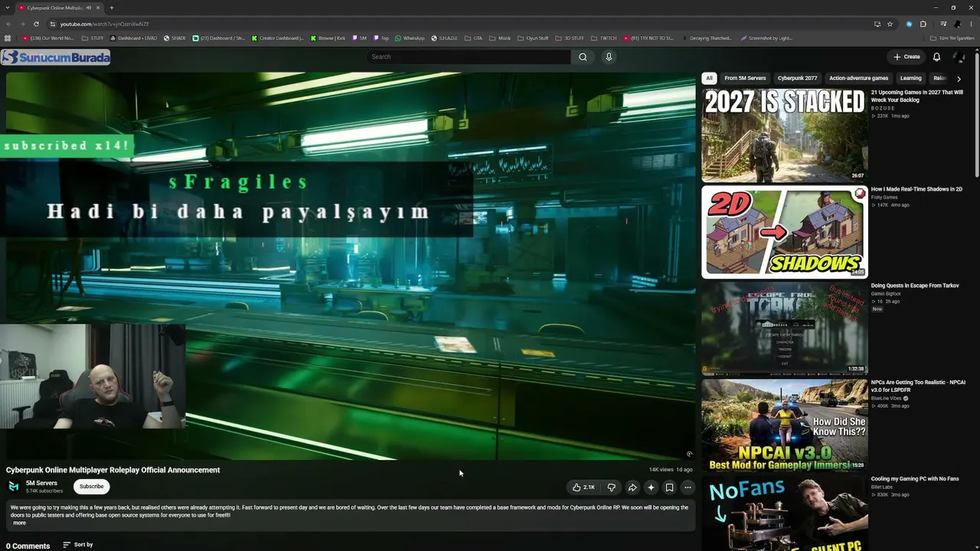Select the 'Cyberpunk 2077' filter chip
Screen dimensions: 980x551
point(797,78)
